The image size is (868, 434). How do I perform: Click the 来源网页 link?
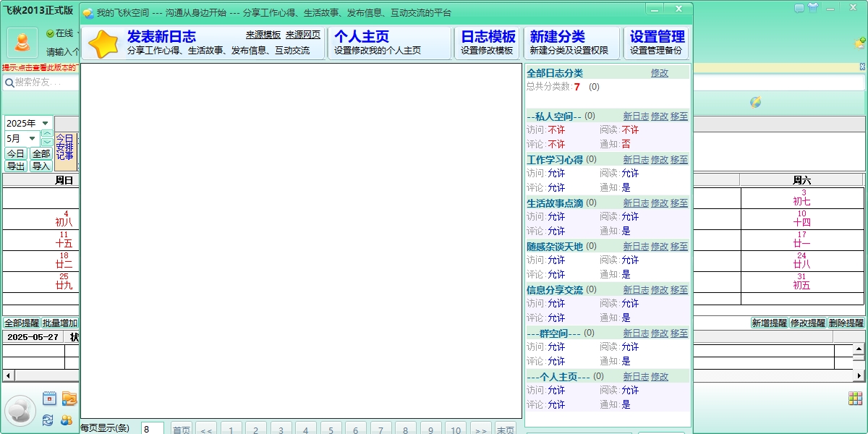pos(303,34)
